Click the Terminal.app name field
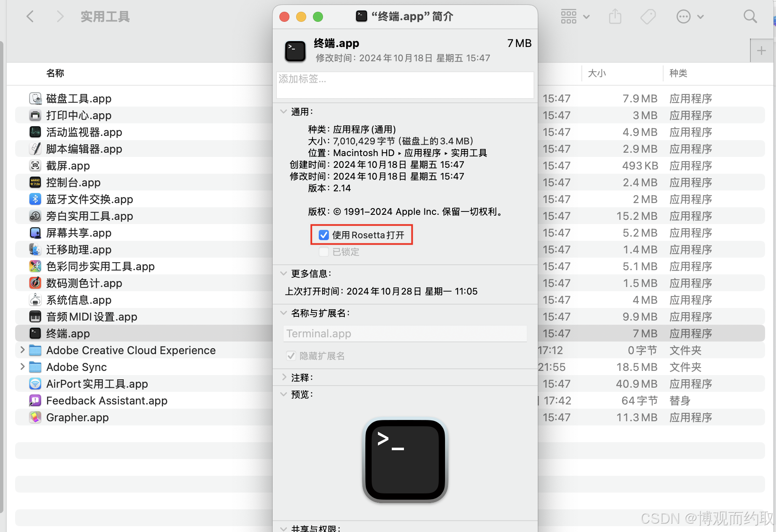This screenshot has height=532, width=776. 405,334
